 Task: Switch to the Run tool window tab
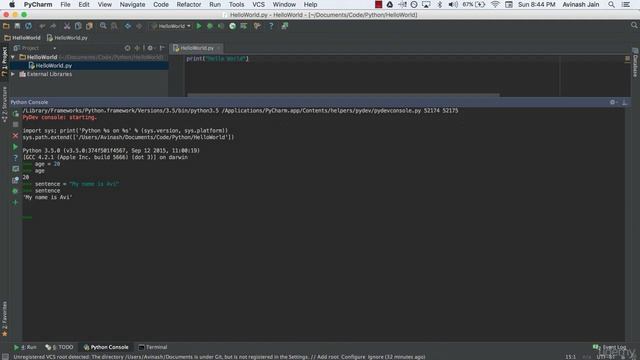pyautogui.click(x=25, y=347)
